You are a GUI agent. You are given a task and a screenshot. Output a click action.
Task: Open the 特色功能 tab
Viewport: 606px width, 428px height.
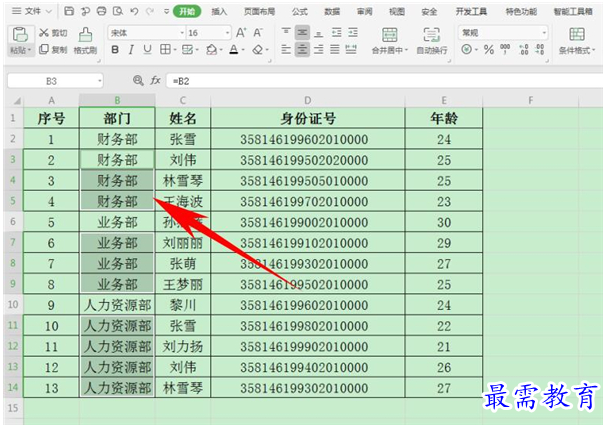pos(521,12)
